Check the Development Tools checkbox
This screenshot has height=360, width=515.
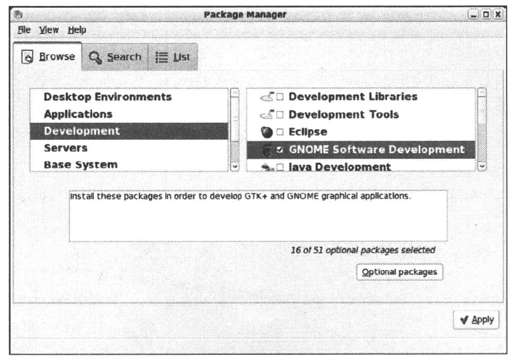280,115
